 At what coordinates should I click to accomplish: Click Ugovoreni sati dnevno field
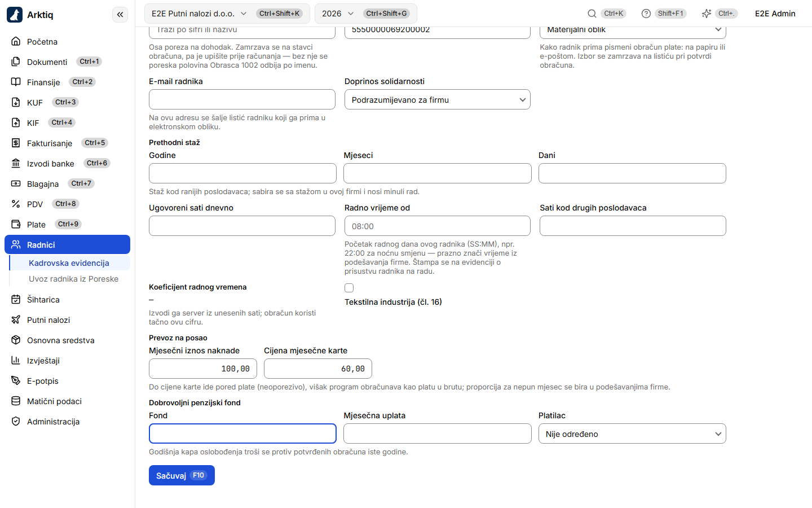242,226
